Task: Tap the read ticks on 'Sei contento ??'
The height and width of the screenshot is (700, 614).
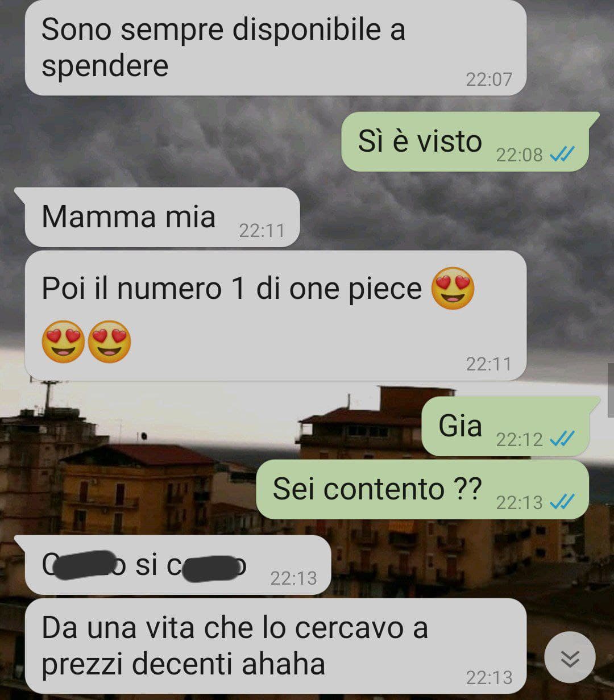Action: click(562, 502)
